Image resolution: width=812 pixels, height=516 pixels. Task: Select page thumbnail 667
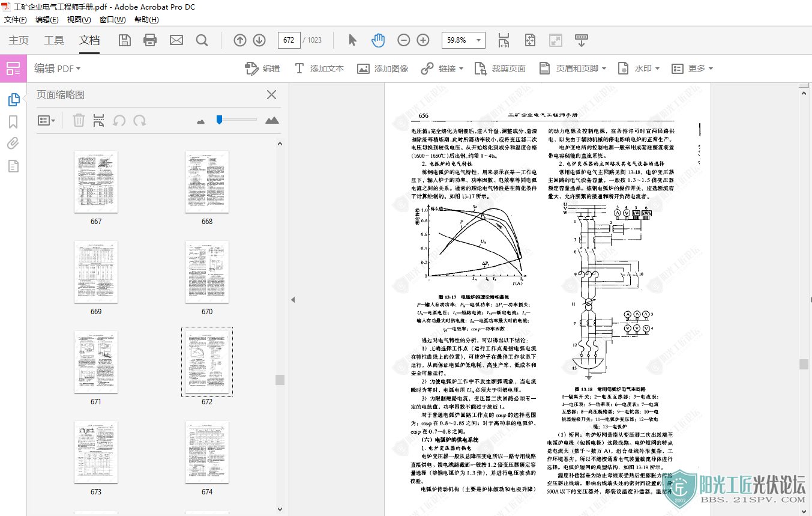click(96, 181)
